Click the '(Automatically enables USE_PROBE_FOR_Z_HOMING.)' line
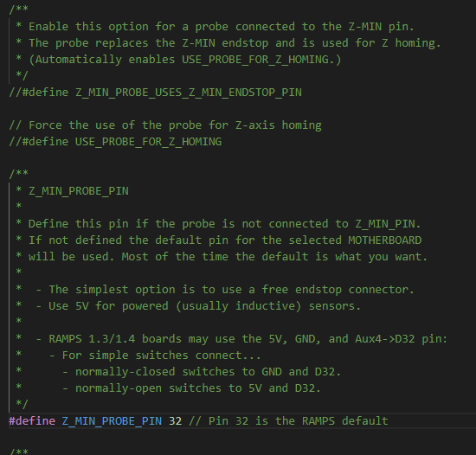The width and height of the screenshot is (476, 455). pos(178,60)
